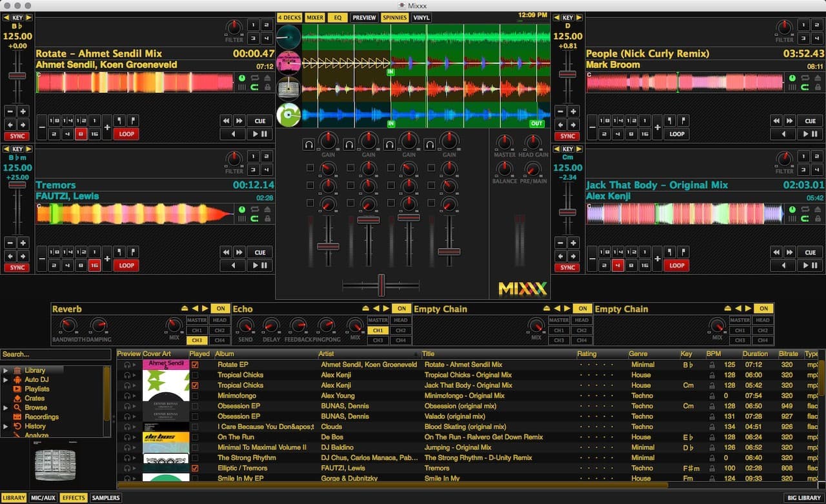
Task: Enable SYNC on the Tremors deck
Action: 17,267
